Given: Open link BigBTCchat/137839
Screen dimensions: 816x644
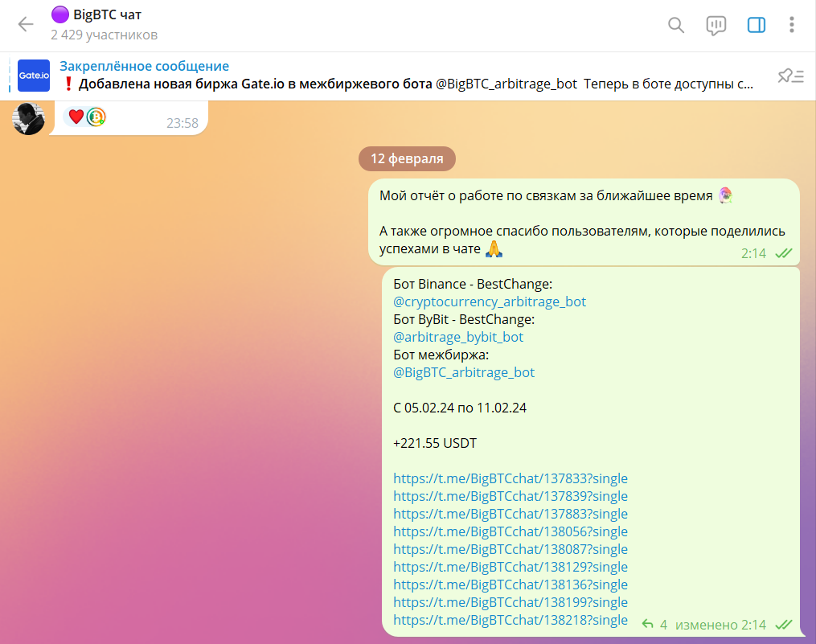Looking at the screenshot, I should [x=511, y=496].
